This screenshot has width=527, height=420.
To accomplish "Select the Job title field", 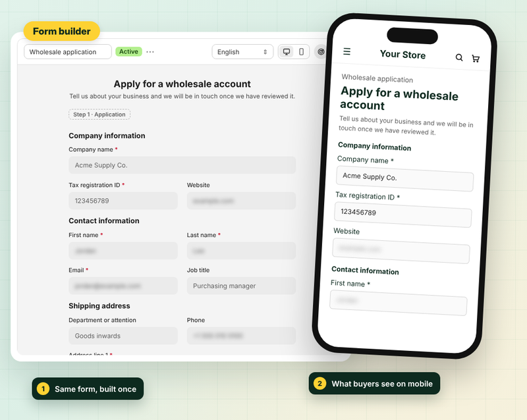I will [x=241, y=286].
